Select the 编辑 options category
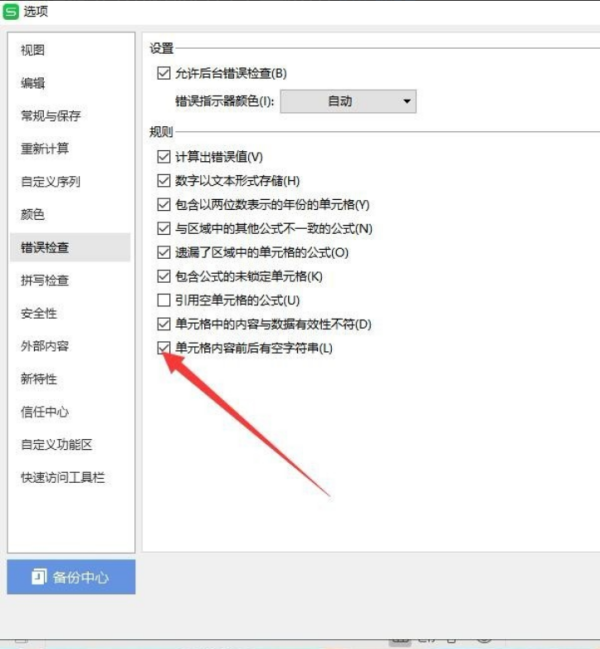This screenshot has width=600, height=649. point(70,83)
